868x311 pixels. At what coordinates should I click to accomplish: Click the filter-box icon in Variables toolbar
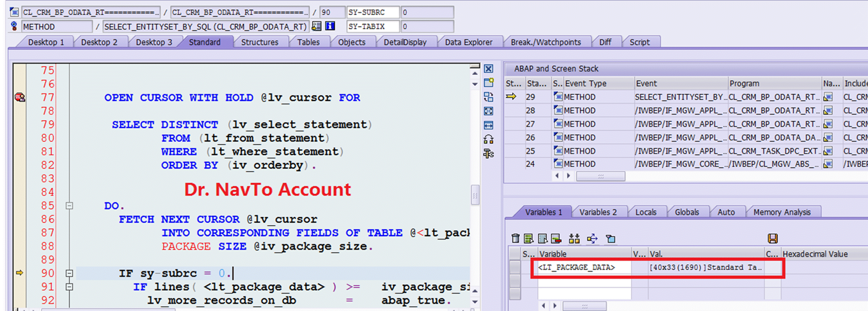[611, 238]
